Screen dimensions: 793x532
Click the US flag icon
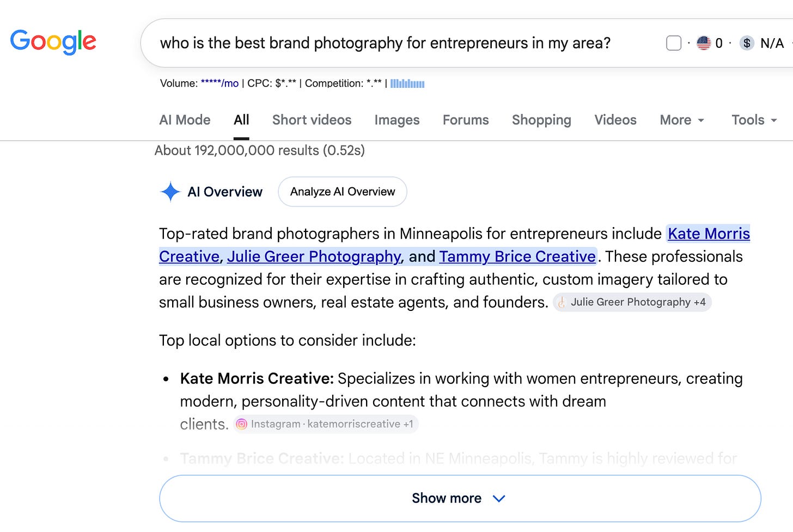[704, 43]
